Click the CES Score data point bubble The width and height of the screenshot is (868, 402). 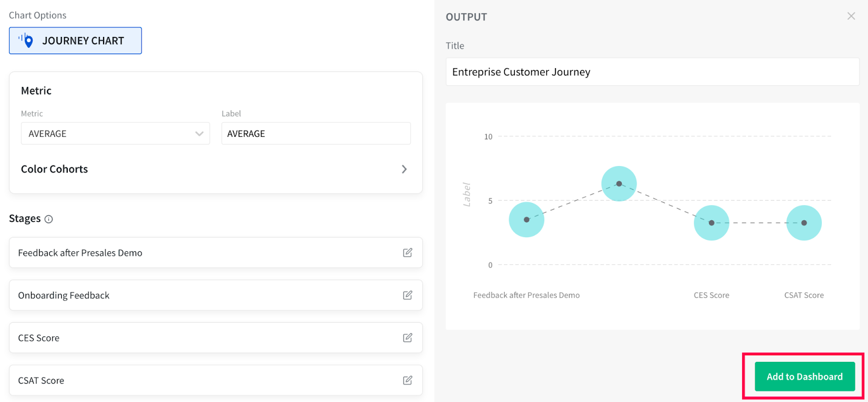[x=711, y=223]
